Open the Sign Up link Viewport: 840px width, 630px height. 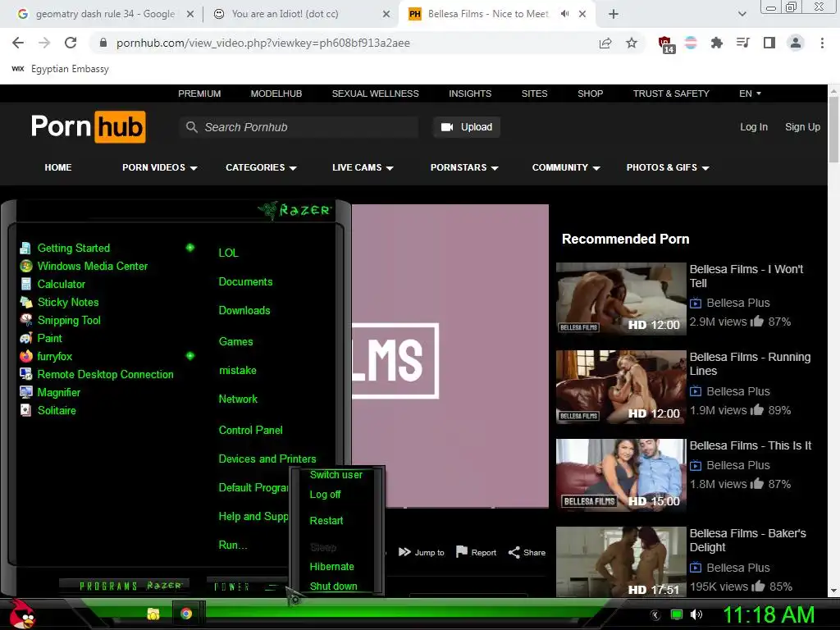802,127
